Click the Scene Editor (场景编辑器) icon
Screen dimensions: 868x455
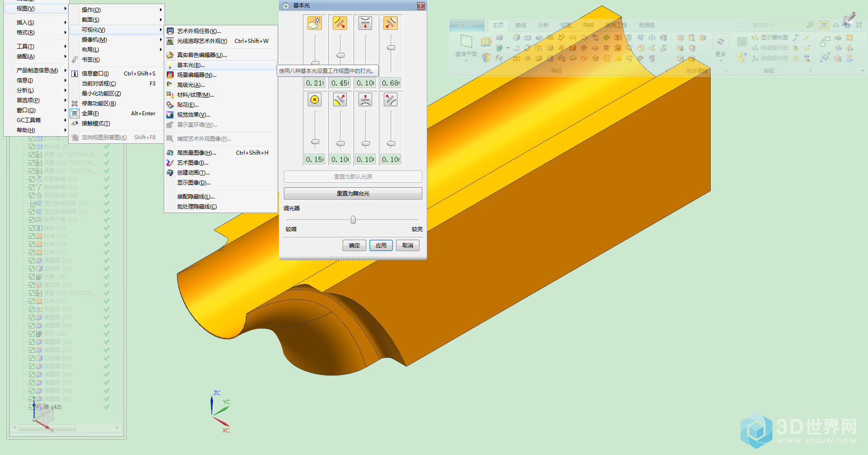170,75
